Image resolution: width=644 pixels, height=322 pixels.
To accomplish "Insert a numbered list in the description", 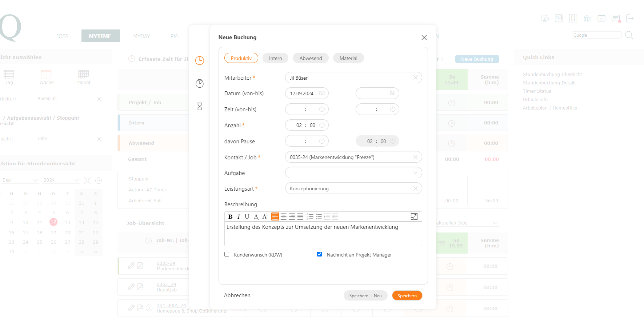I will (319, 217).
